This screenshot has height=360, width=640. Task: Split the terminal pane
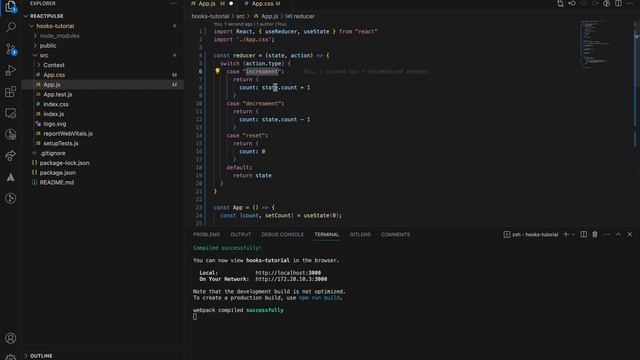[x=584, y=234]
